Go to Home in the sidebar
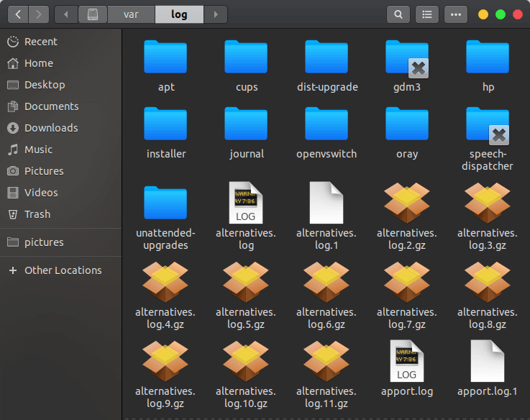Screen dimensions: 530x420 point(61,63)
